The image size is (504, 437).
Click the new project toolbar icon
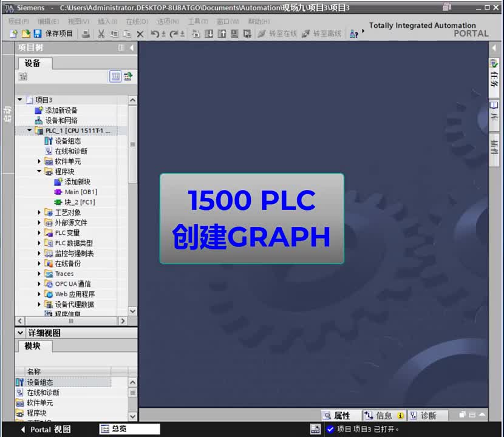[13, 33]
